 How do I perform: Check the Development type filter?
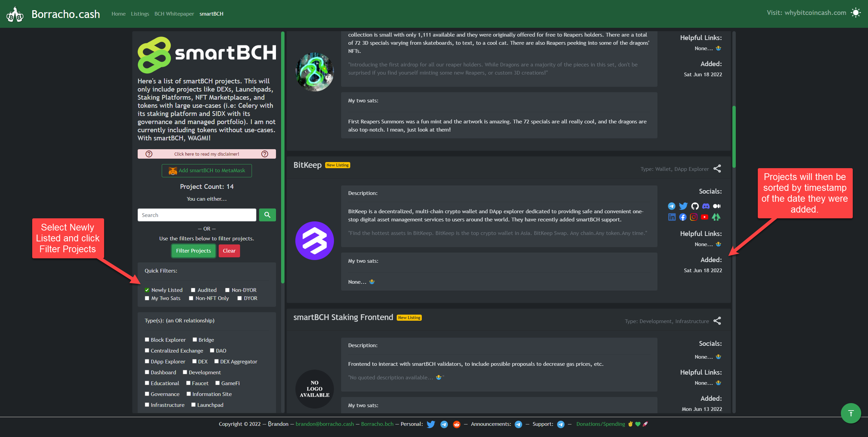pos(185,372)
